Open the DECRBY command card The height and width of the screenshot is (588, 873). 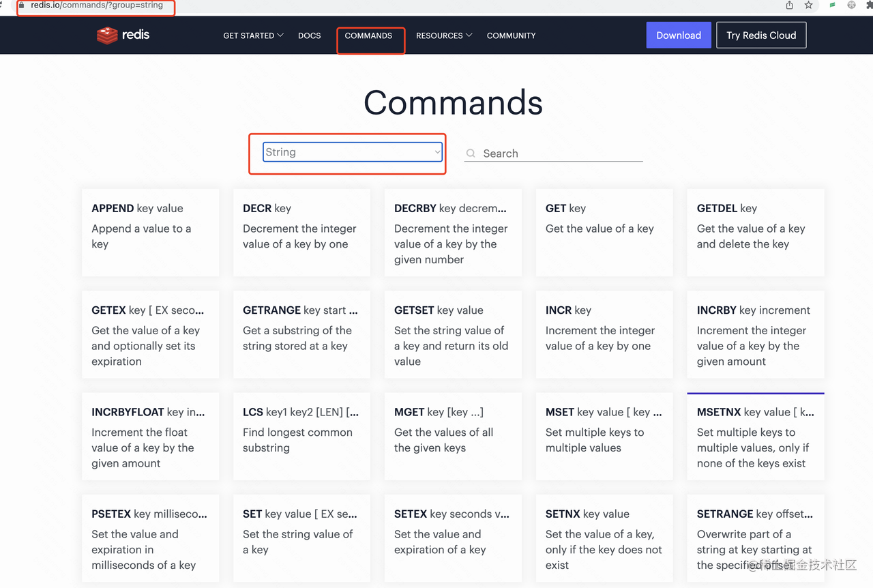(x=453, y=233)
